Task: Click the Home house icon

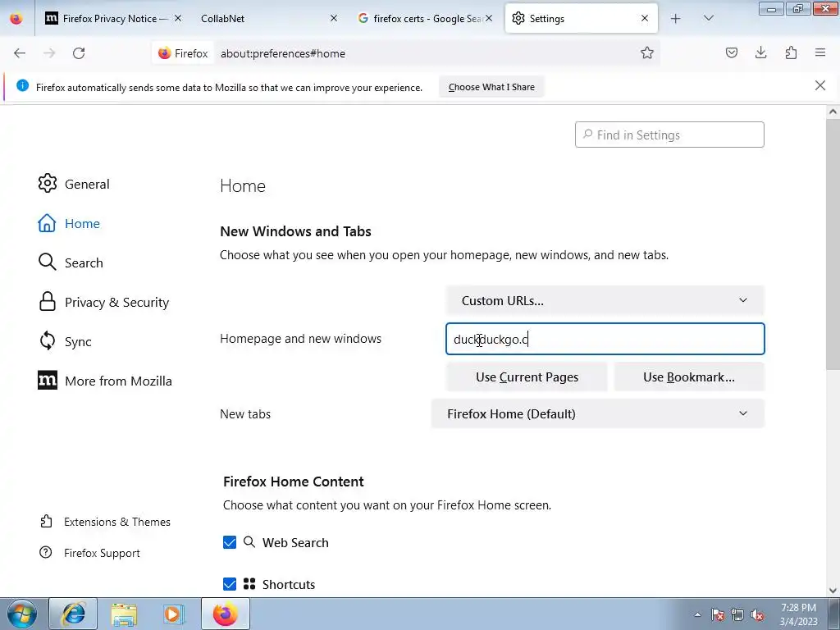Action: 47,223
